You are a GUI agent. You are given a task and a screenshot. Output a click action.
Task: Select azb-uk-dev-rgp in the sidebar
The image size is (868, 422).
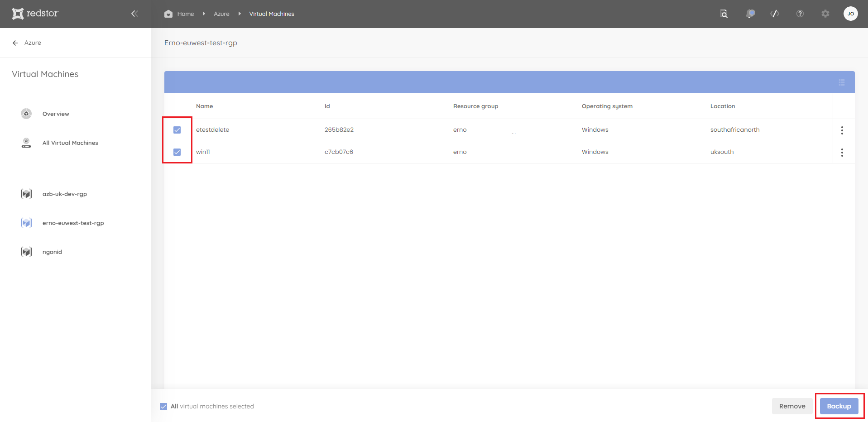(x=65, y=194)
